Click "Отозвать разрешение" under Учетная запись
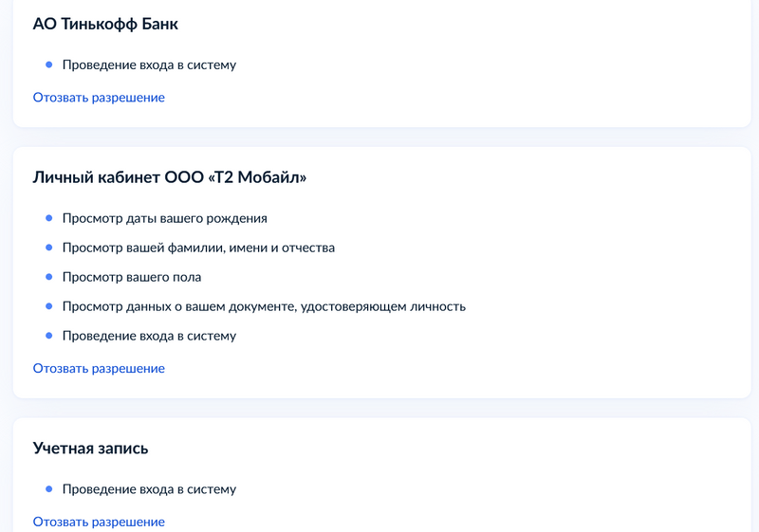This screenshot has width=759, height=532. click(x=99, y=522)
